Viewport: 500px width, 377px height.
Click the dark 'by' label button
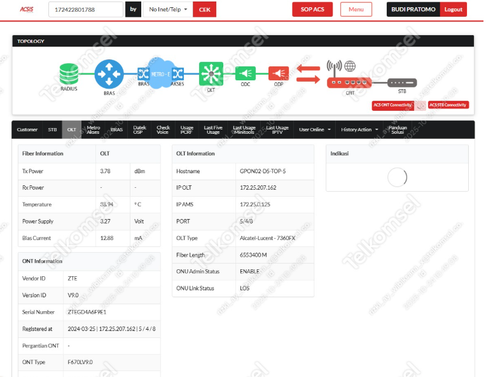[133, 9]
